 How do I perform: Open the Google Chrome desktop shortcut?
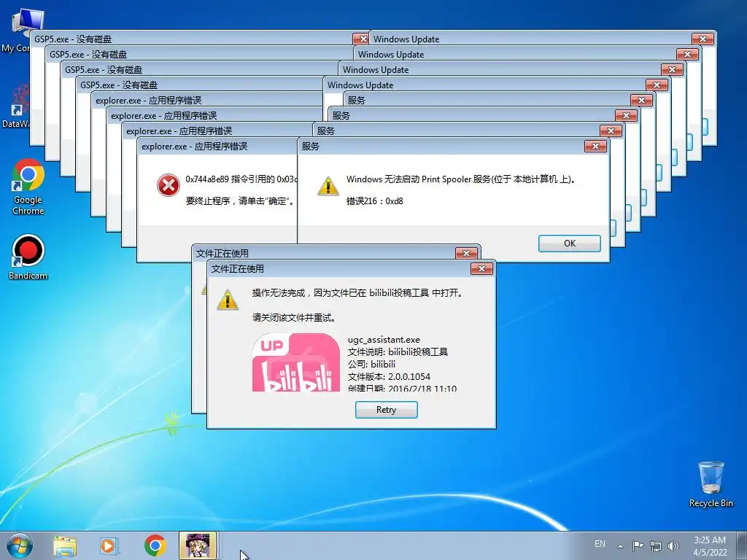(28, 187)
